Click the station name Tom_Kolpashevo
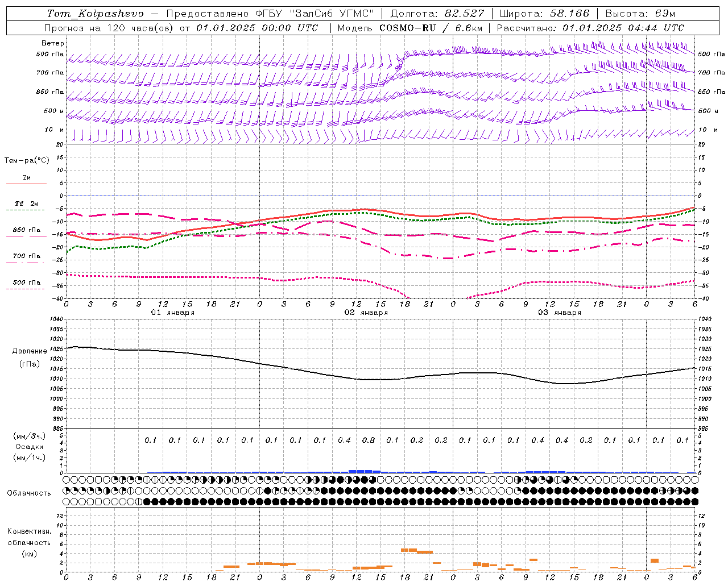Viewport: 728px width, 582px height. click(95, 14)
